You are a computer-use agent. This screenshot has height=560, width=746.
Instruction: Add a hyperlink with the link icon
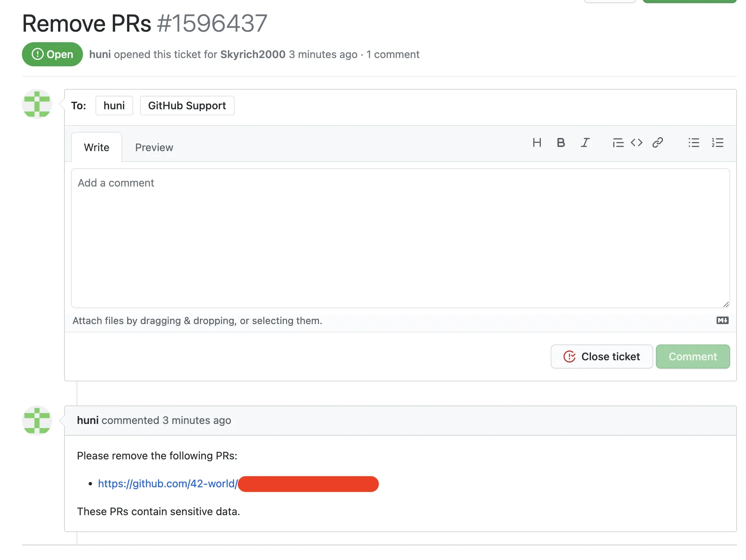(658, 143)
